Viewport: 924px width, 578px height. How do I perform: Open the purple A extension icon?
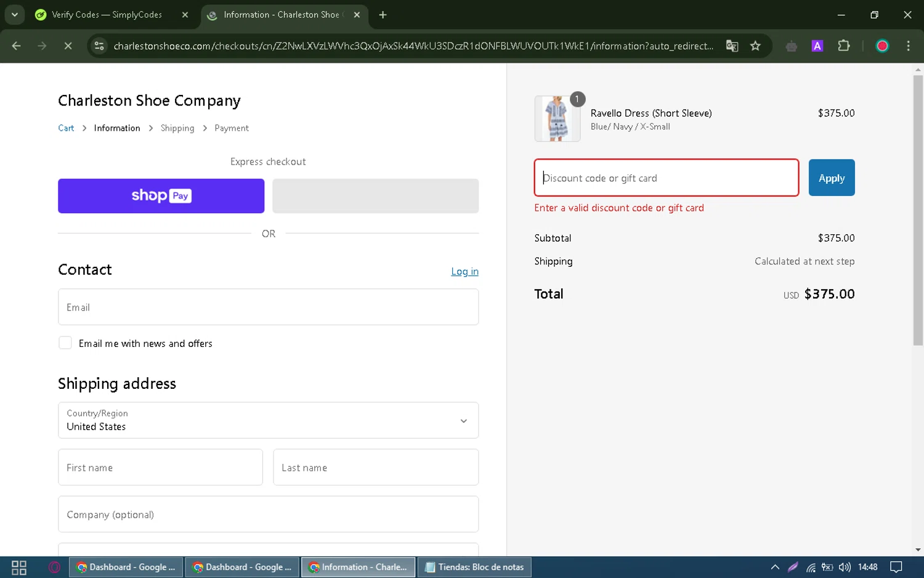tap(817, 46)
